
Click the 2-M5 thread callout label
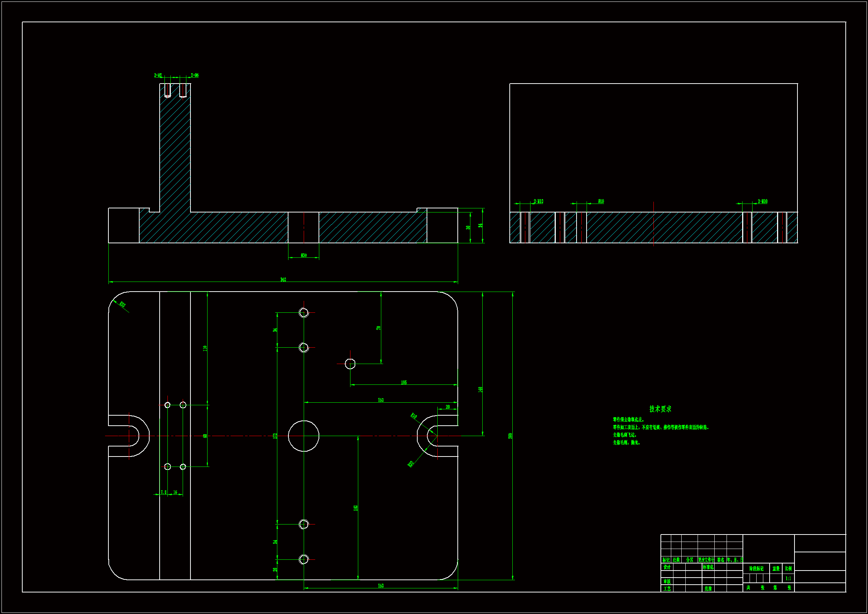coord(158,75)
